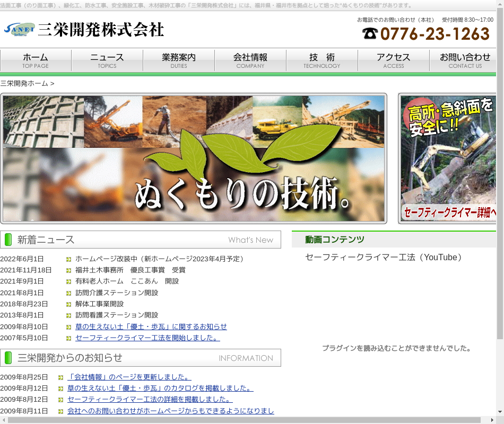Follow 「会社情報」のページを更新しました link
Viewport: 504px width, 424px height.
point(129,377)
